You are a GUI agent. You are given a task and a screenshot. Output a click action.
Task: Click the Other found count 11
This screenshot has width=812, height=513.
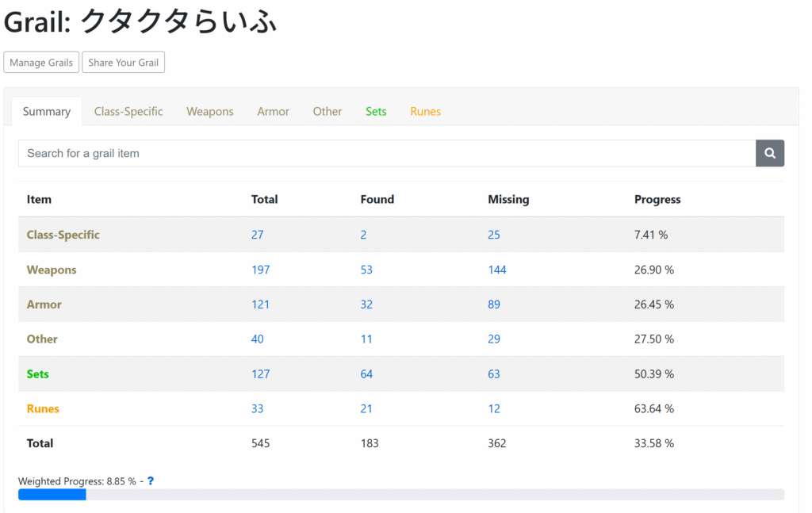[x=366, y=339]
